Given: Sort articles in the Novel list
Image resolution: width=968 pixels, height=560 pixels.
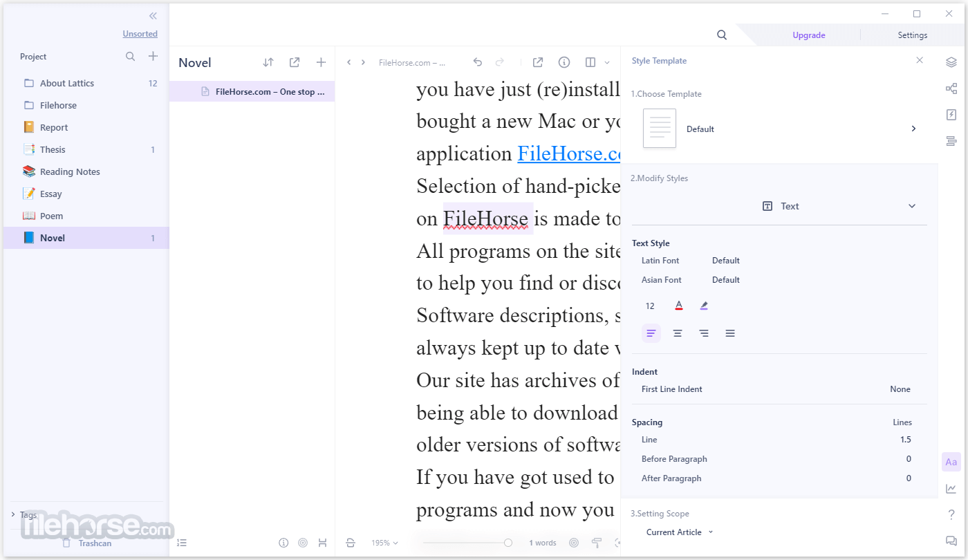Looking at the screenshot, I should (x=268, y=62).
